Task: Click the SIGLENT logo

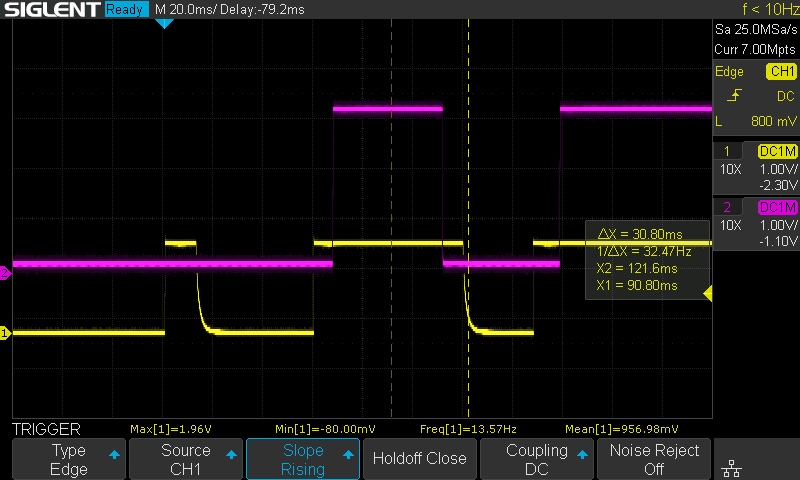Action: point(52,9)
